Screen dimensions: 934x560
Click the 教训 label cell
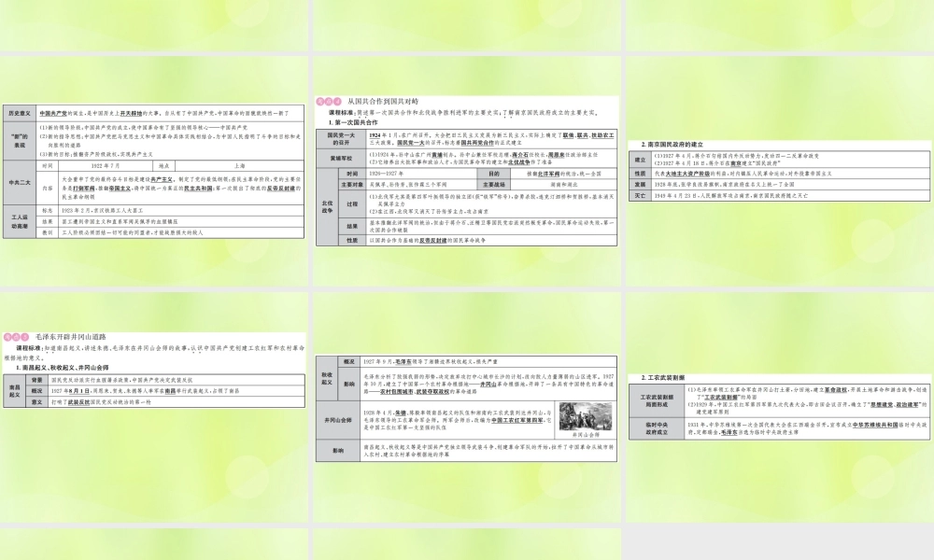48,232
